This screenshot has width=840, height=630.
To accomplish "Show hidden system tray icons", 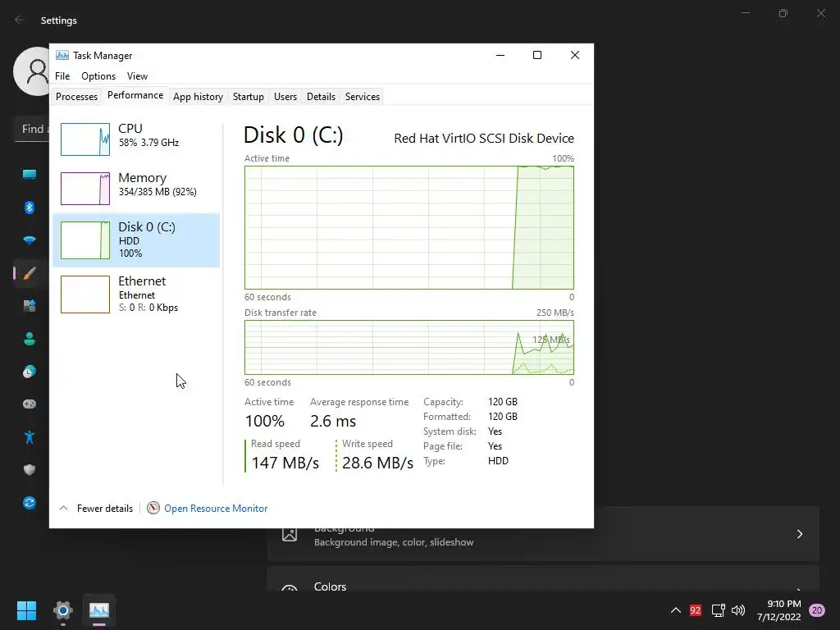I will [676, 610].
